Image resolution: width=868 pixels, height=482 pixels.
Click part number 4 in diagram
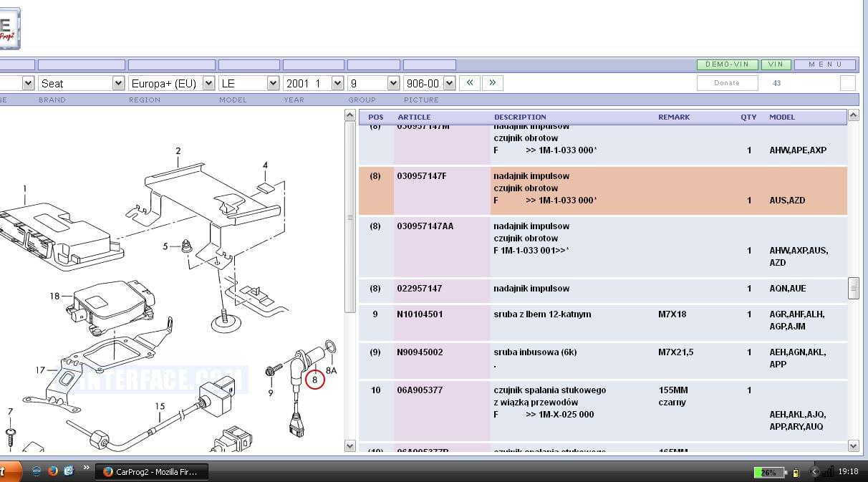(x=265, y=165)
